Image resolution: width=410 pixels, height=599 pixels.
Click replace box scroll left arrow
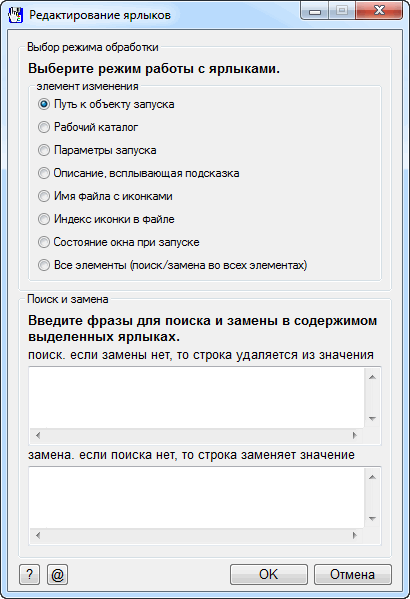click(38, 536)
